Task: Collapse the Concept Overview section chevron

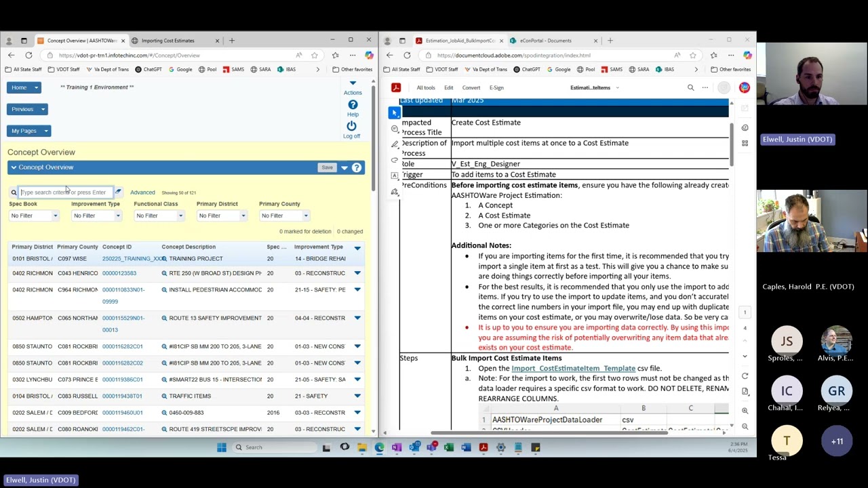Action: click(x=14, y=167)
